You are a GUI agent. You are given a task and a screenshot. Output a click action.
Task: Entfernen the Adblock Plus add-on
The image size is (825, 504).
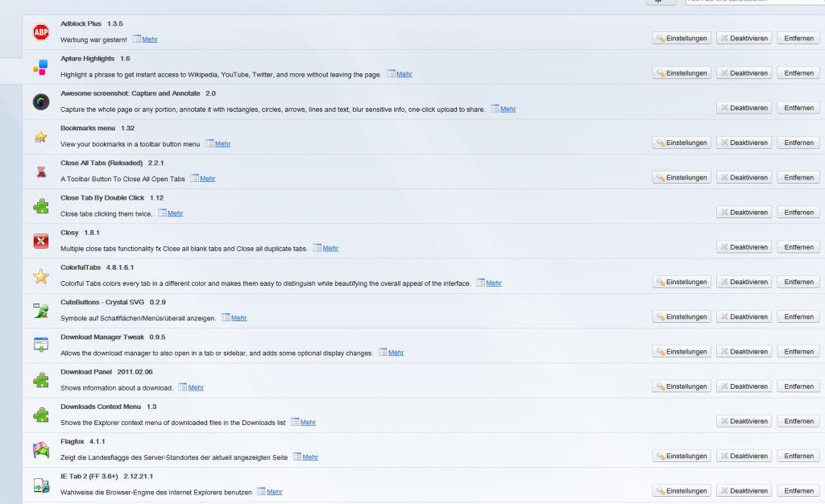point(798,39)
